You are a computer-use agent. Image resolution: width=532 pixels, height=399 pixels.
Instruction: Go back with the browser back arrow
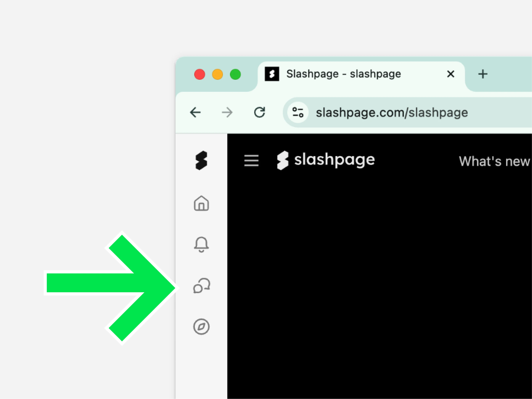pos(195,112)
